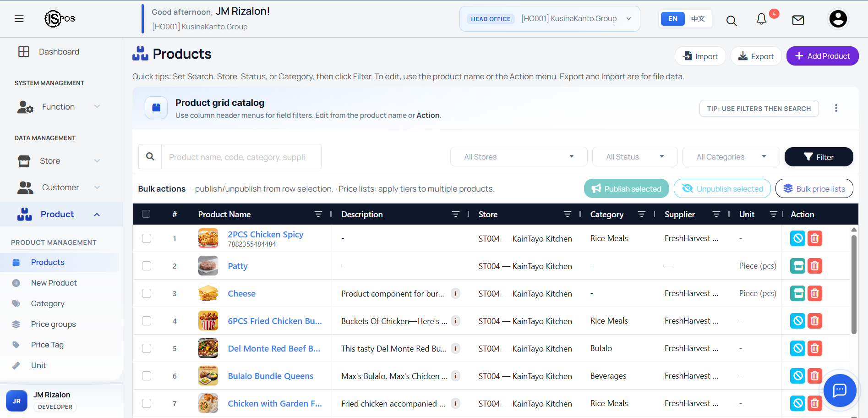868x418 pixels.
Task: Expand the Function sidebar menu
Action: (59, 107)
